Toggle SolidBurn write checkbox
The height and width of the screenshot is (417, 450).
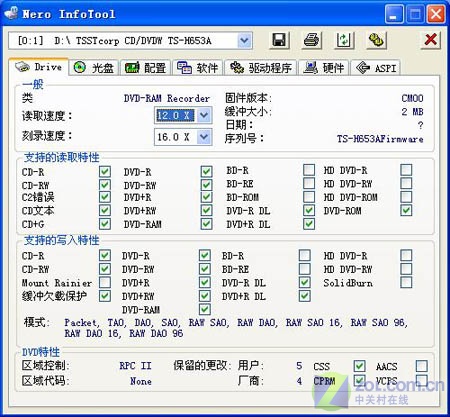[x=406, y=282]
